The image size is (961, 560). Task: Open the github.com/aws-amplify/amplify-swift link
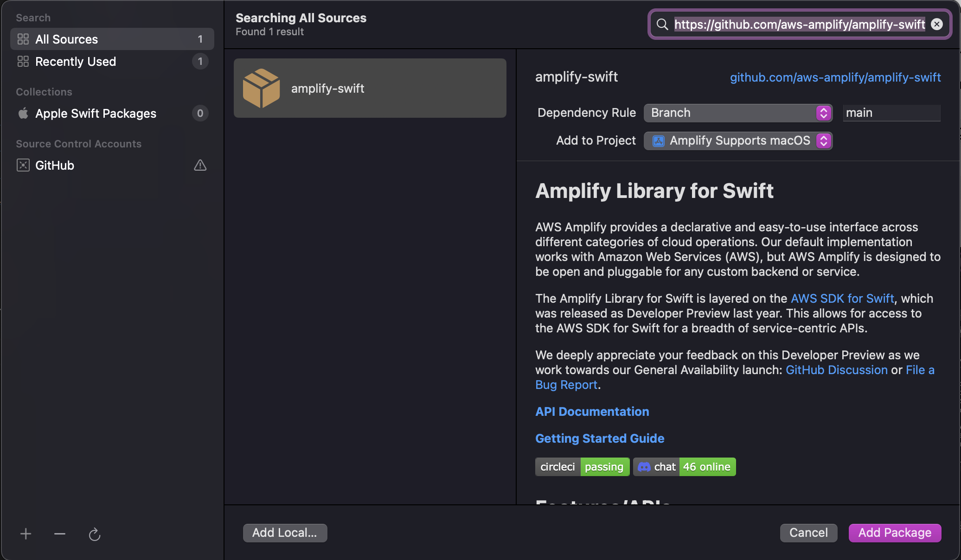pos(835,77)
